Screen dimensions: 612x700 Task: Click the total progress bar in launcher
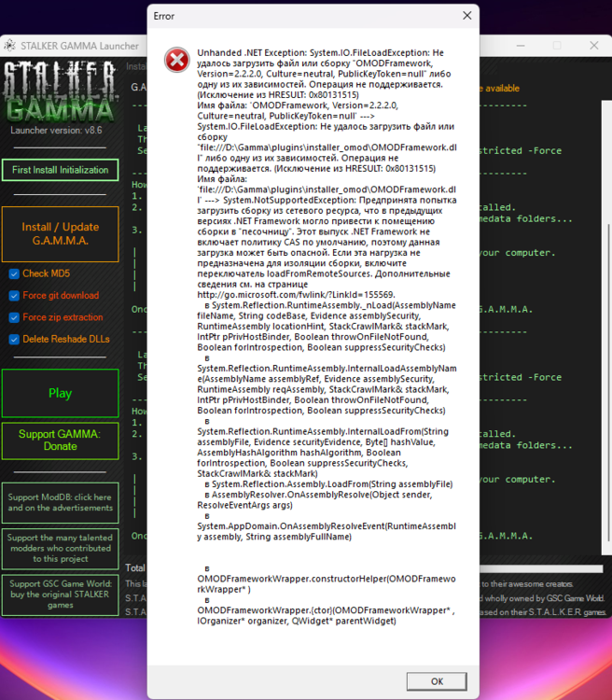click(541, 568)
